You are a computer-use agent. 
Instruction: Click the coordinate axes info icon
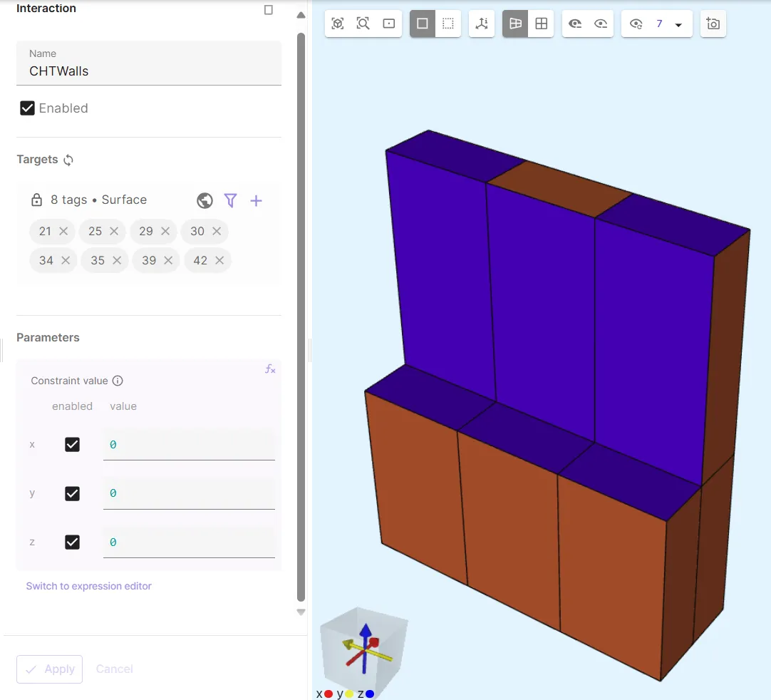point(482,24)
